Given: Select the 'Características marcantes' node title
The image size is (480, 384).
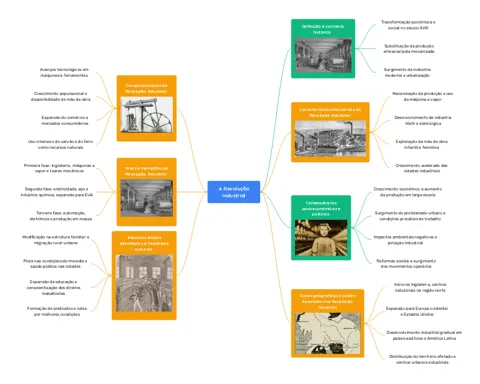Looking at the screenshot, I should point(330,112).
